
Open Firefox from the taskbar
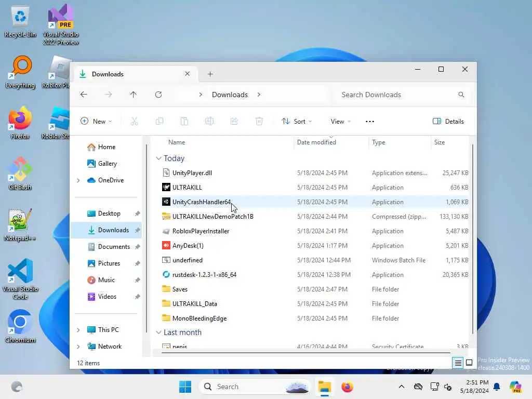coord(347,387)
